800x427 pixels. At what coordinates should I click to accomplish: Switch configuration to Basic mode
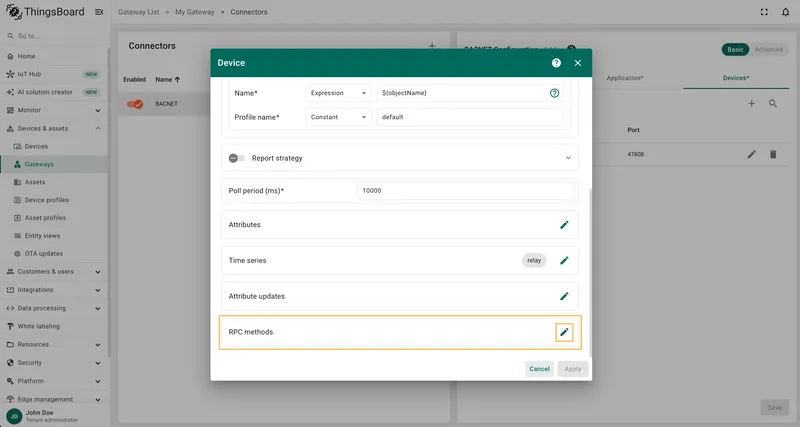[x=735, y=49]
